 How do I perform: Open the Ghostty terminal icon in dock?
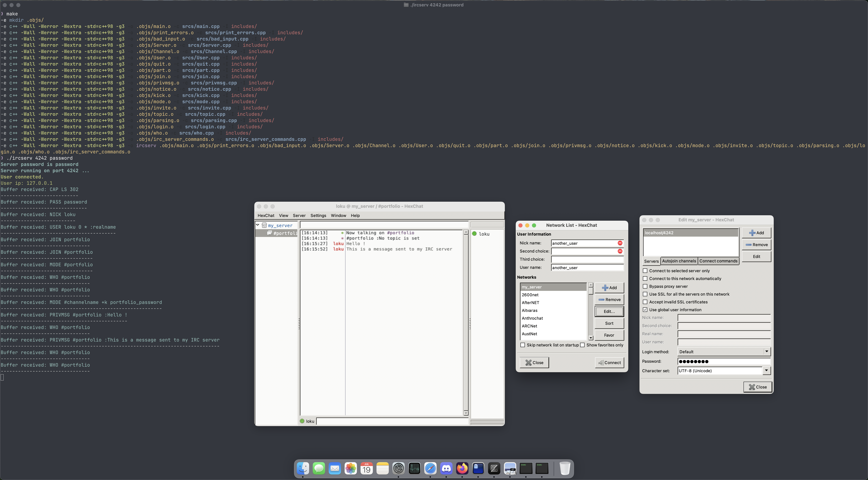[x=478, y=468]
